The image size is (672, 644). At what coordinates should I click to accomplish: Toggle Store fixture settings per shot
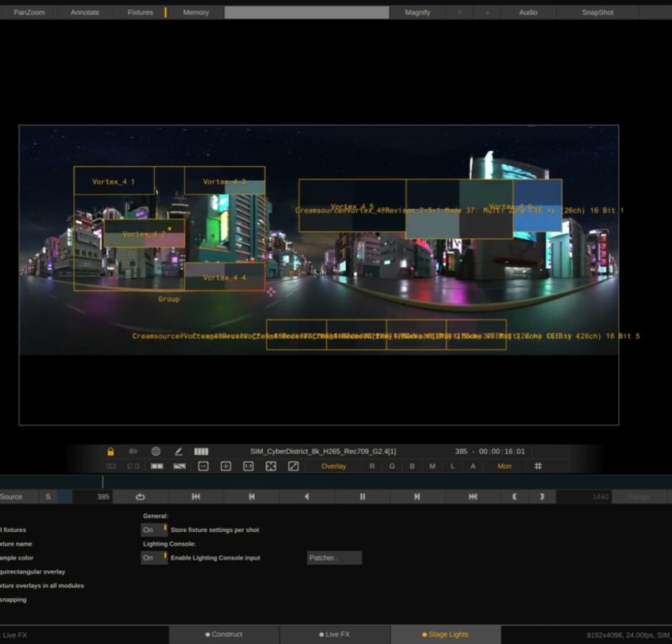click(154, 530)
